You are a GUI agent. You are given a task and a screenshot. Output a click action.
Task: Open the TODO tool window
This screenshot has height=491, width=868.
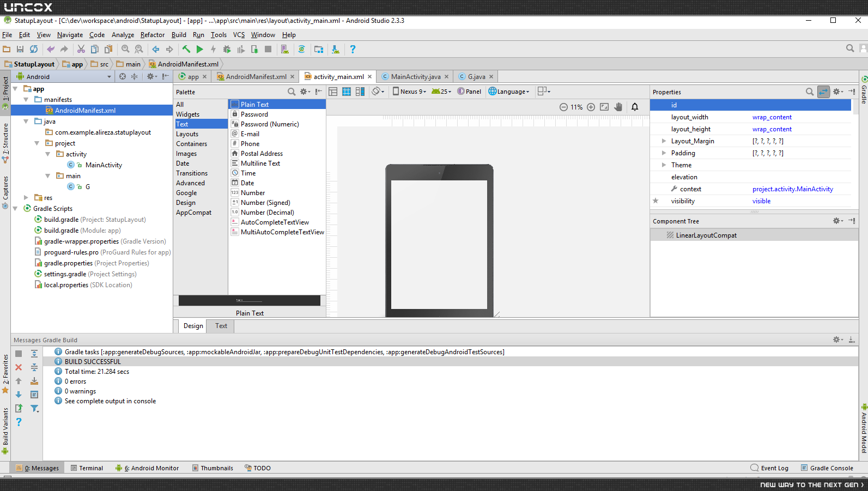point(258,468)
